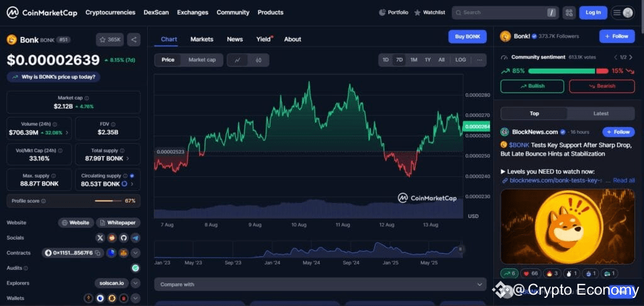Set chart range to 7D

point(399,60)
